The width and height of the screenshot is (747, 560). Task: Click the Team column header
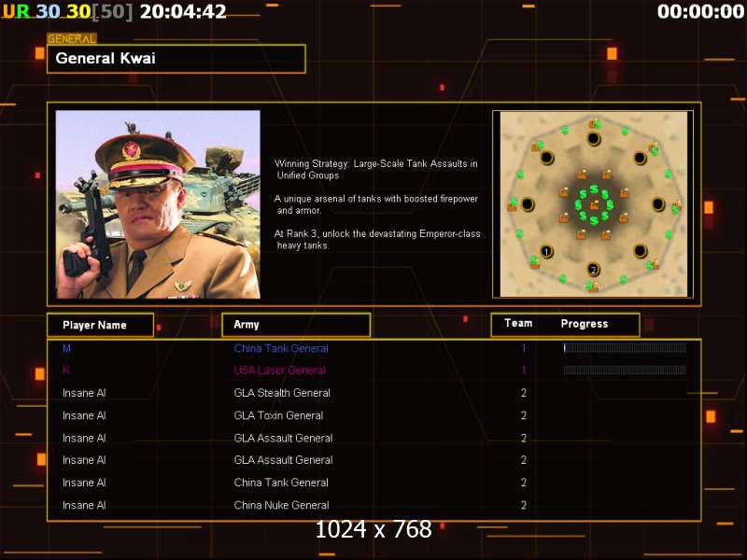pos(518,323)
